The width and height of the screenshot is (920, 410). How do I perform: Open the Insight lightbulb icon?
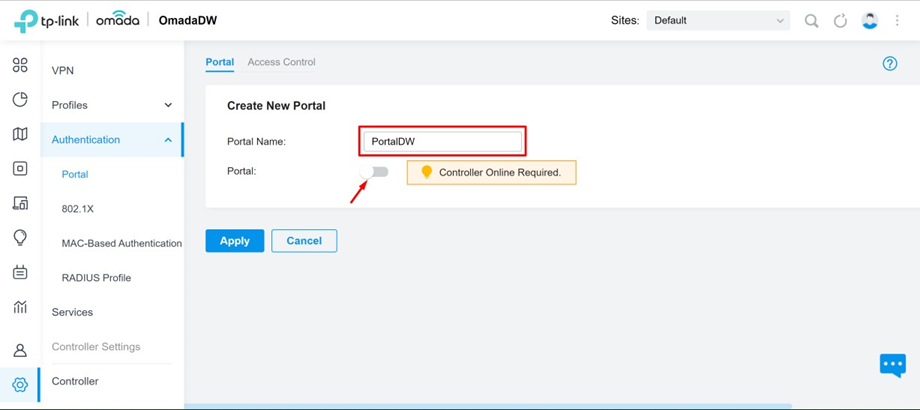[20, 238]
